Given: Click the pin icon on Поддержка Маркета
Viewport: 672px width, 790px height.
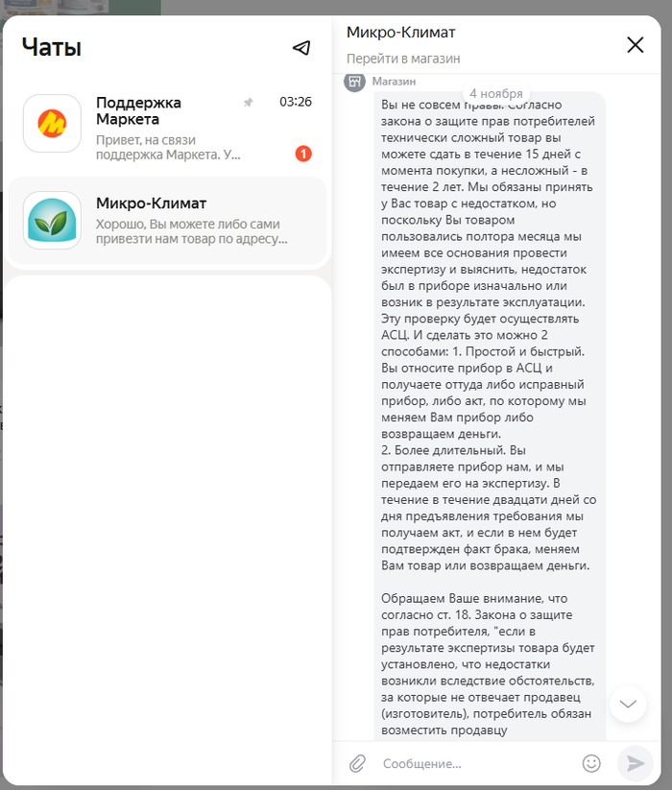Looking at the screenshot, I should 248,103.
